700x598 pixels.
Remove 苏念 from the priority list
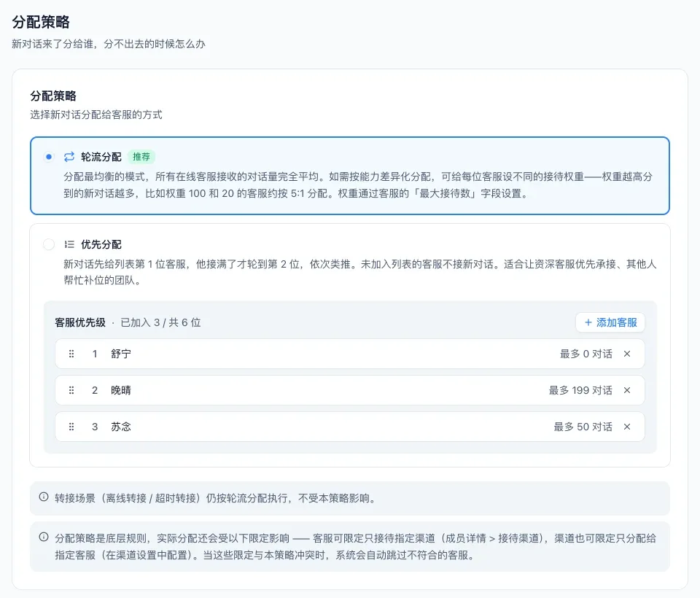pos(627,427)
